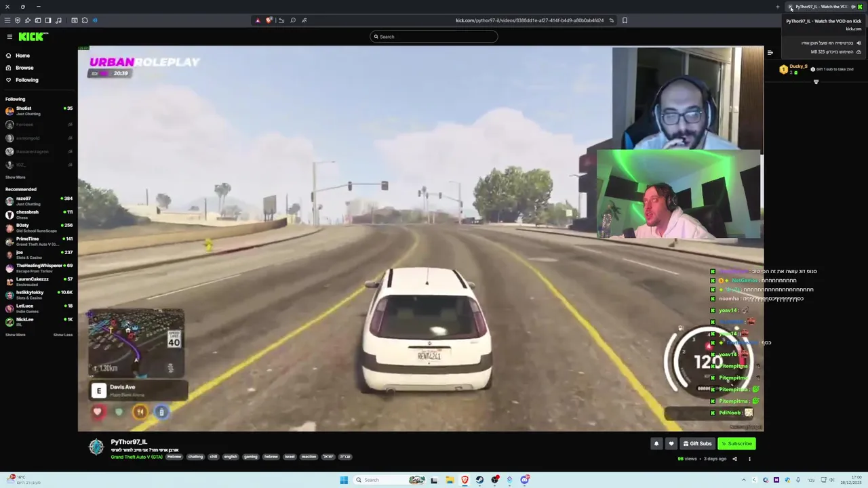Bookmark this page icon
The width and height of the screenshot is (868, 488).
pyautogui.click(x=625, y=20)
